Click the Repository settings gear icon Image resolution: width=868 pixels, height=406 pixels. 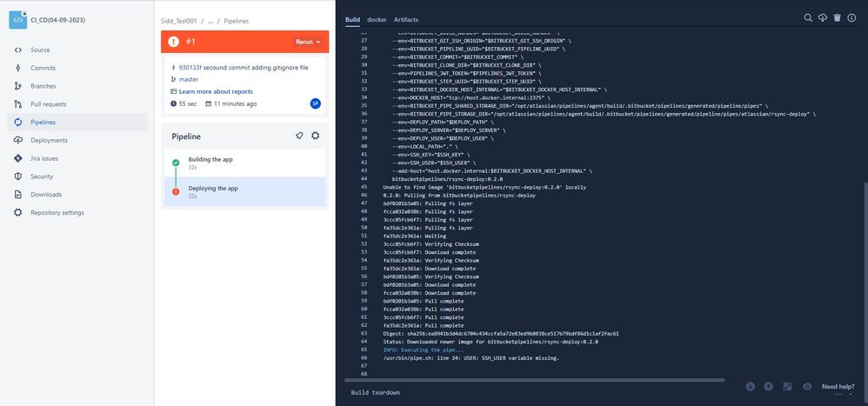click(x=17, y=212)
